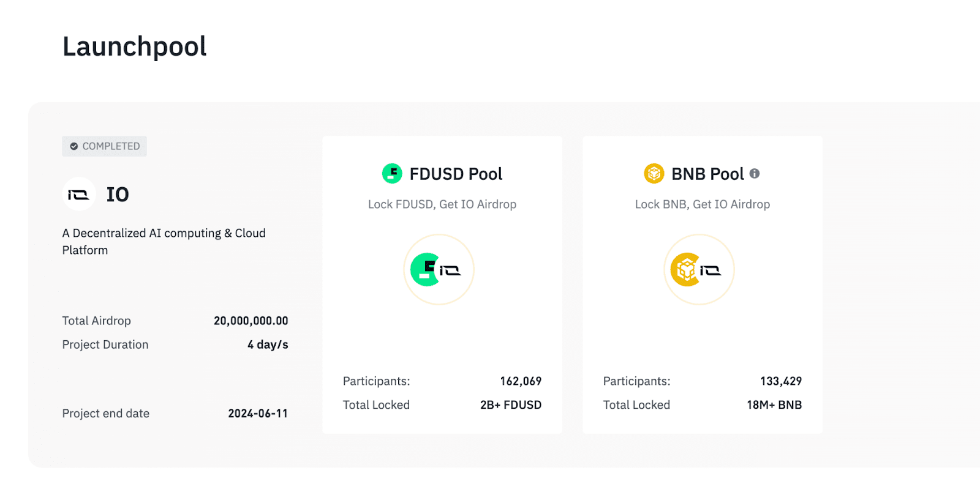The height and width of the screenshot is (484, 980).
Task: Click the FDUSD coin icon in pool title
Action: coord(392,174)
